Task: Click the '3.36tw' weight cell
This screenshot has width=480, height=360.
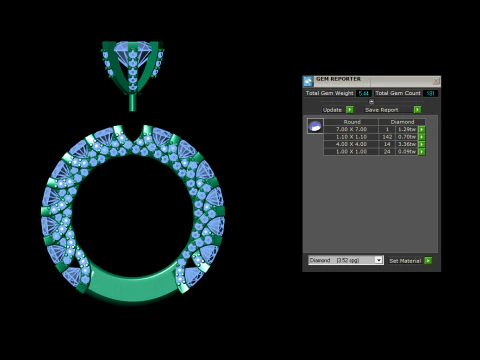Action: (x=407, y=144)
